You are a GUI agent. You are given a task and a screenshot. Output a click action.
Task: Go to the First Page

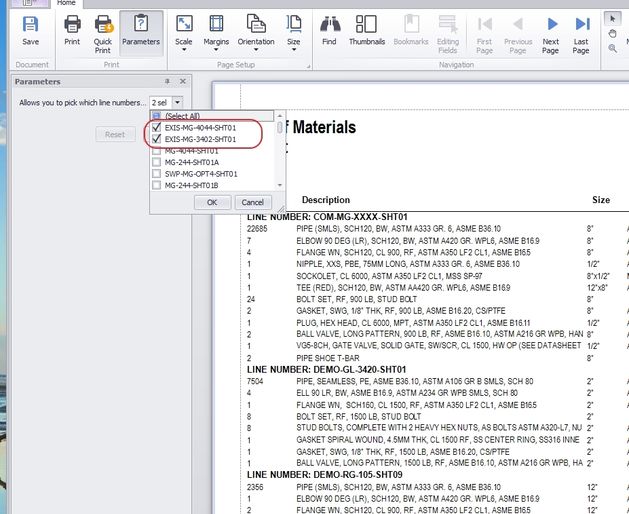pyautogui.click(x=484, y=34)
